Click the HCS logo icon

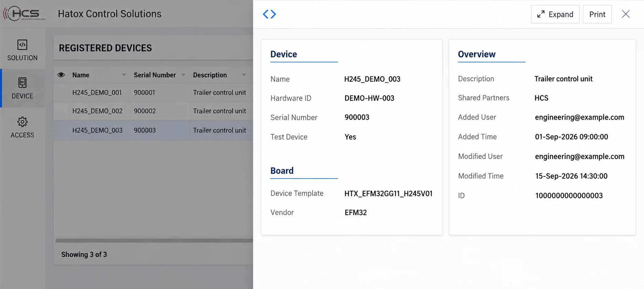point(24,13)
